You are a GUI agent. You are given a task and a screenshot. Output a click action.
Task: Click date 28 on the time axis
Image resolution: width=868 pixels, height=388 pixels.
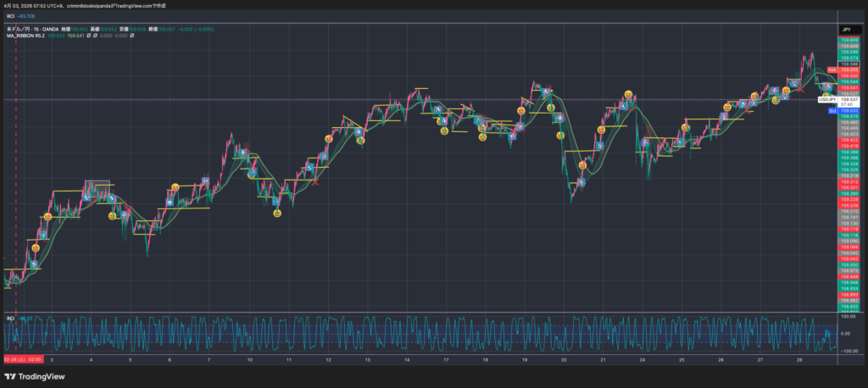[799, 359]
